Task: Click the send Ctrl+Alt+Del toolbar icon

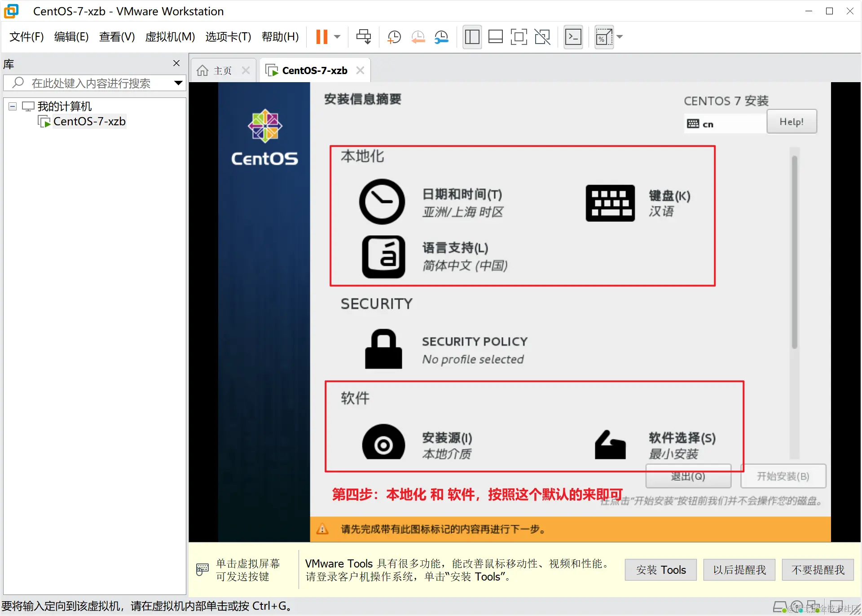Action: tap(364, 37)
